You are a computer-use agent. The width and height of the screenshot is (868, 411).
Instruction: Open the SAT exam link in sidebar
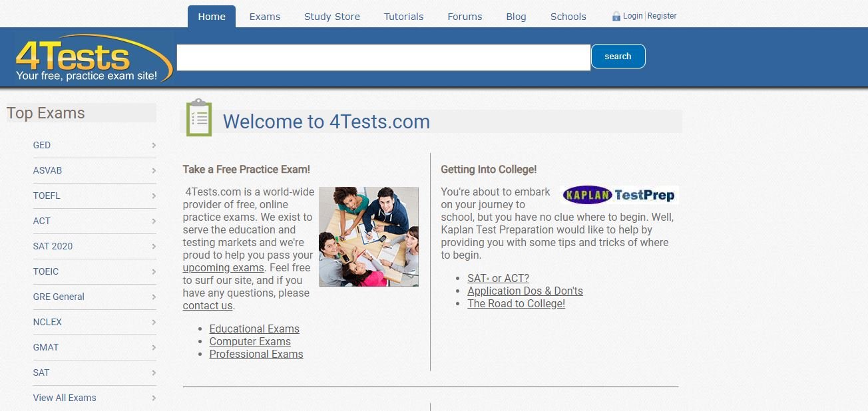pyautogui.click(x=41, y=372)
